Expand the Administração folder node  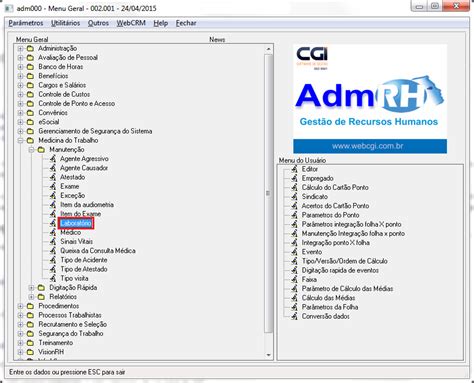coord(20,49)
